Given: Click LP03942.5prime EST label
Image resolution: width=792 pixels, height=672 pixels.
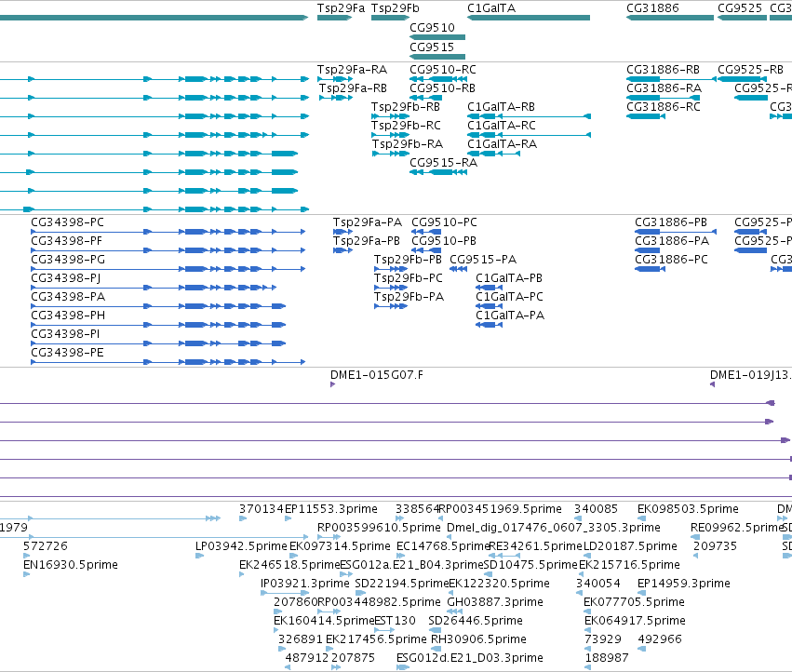Looking at the screenshot, I should [241, 546].
